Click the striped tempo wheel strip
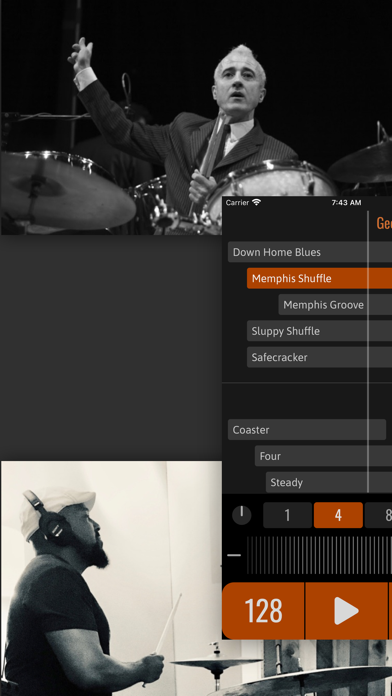Screen dimensions: 392x696 click(x=319, y=555)
